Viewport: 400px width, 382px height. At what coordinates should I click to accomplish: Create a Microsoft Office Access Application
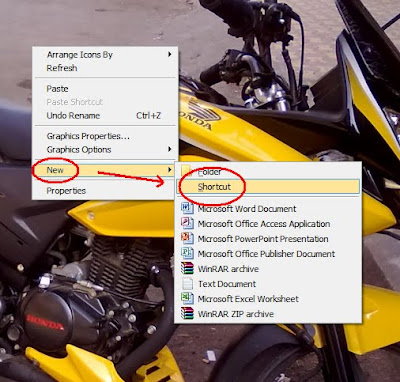pyautogui.click(x=268, y=224)
